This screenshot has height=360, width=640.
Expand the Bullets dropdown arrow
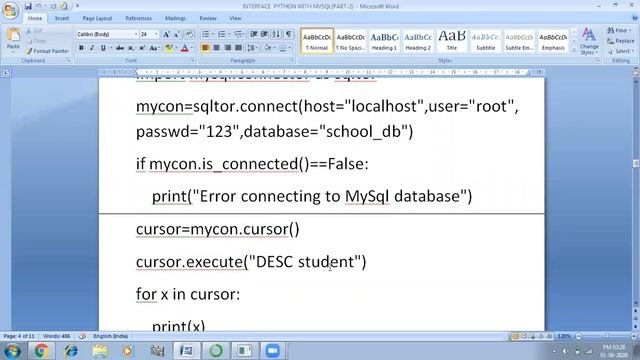[x=213, y=34]
